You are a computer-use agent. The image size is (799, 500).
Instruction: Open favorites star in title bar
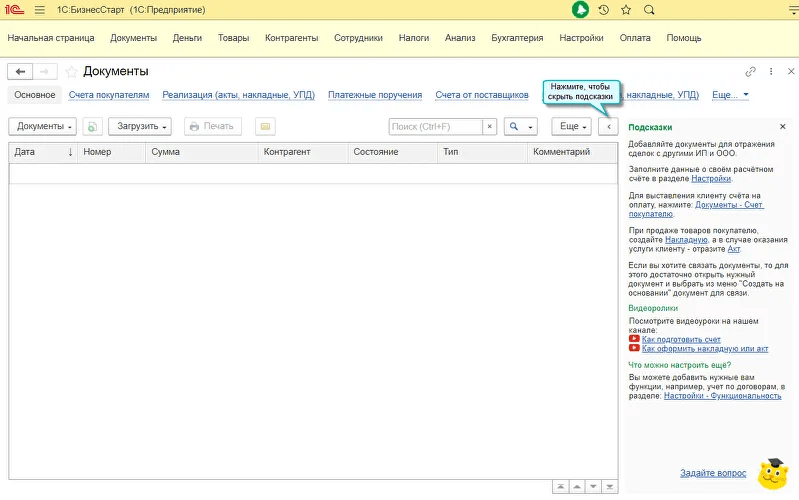click(626, 10)
